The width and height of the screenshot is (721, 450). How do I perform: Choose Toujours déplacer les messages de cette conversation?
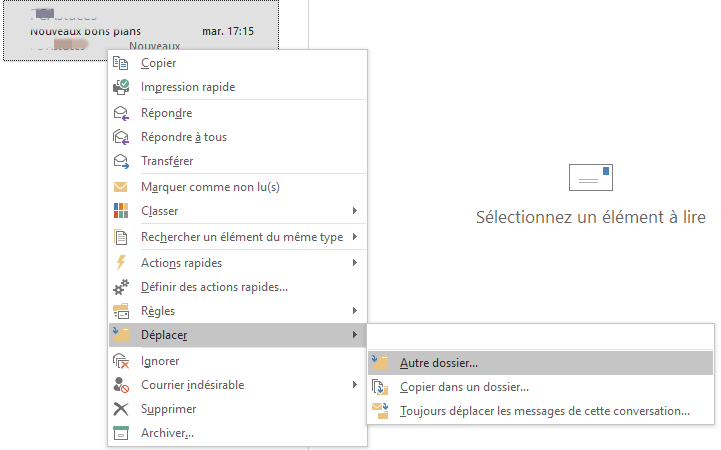tap(544, 411)
